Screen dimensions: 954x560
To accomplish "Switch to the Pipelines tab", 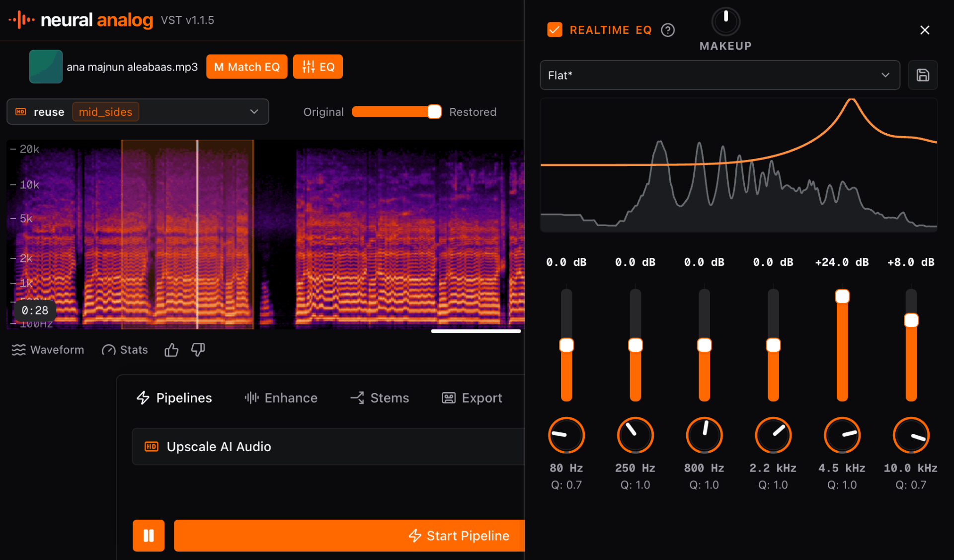I will pos(174,398).
